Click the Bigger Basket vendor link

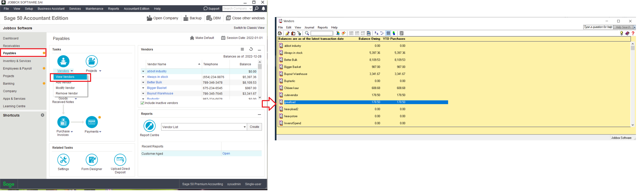[x=157, y=88]
